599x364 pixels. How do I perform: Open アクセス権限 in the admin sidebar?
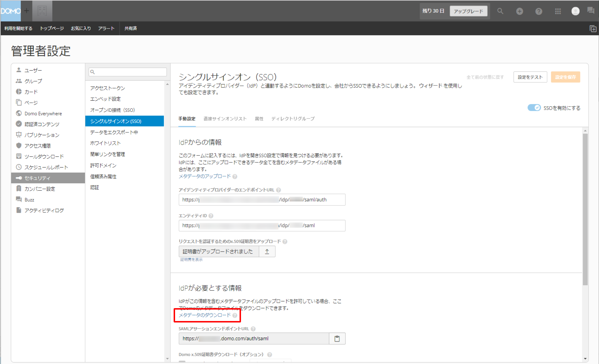tap(48, 146)
